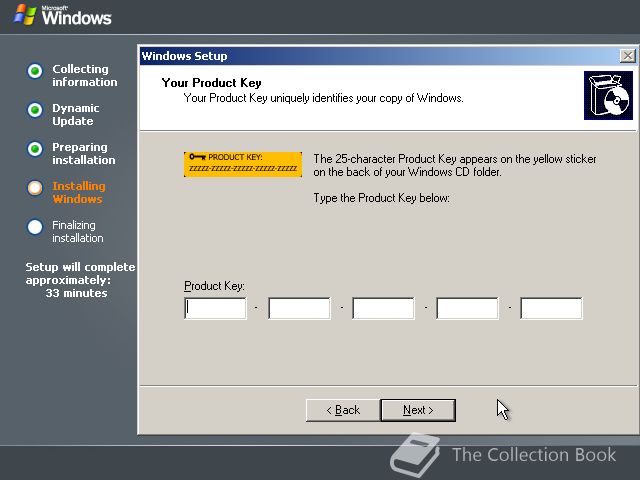
Task: Click the 'Finalizing installation' step label
Action: click(78, 231)
